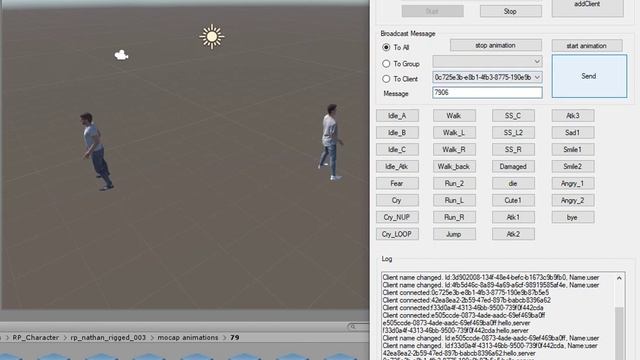Click RP_Character in the breadcrumb path
The width and height of the screenshot is (640, 360).
(36, 338)
